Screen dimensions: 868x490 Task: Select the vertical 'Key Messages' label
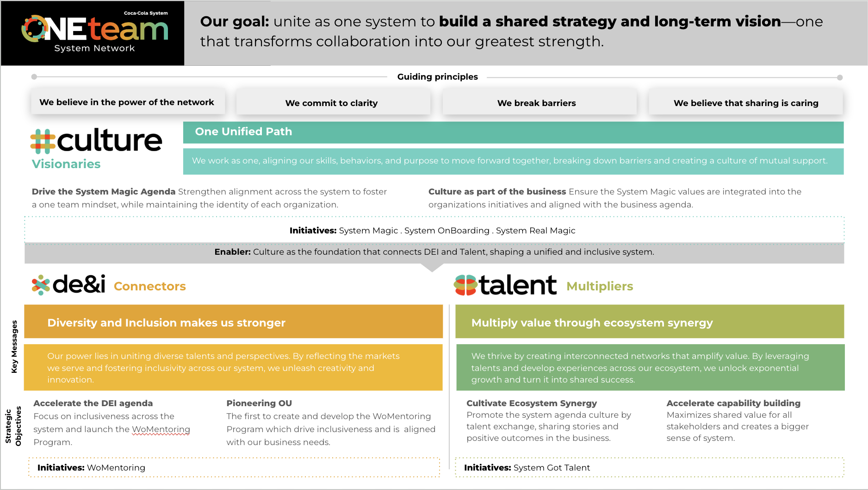coord(14,346)
